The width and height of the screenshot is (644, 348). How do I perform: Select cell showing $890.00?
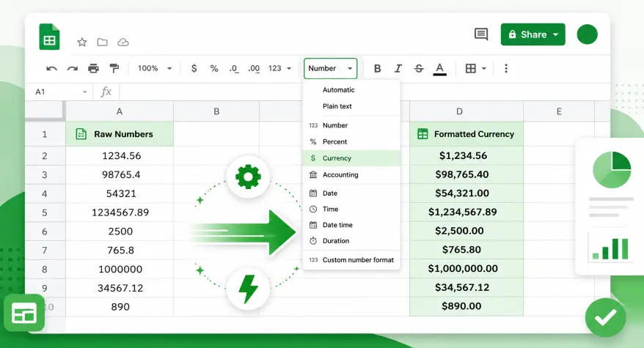tap(466, 306)
